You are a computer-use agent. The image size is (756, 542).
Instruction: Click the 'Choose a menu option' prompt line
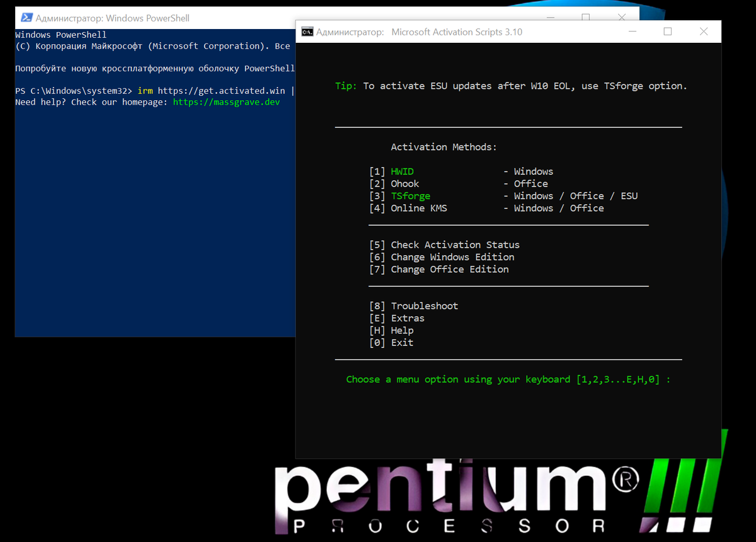click(x=508, y=379)
